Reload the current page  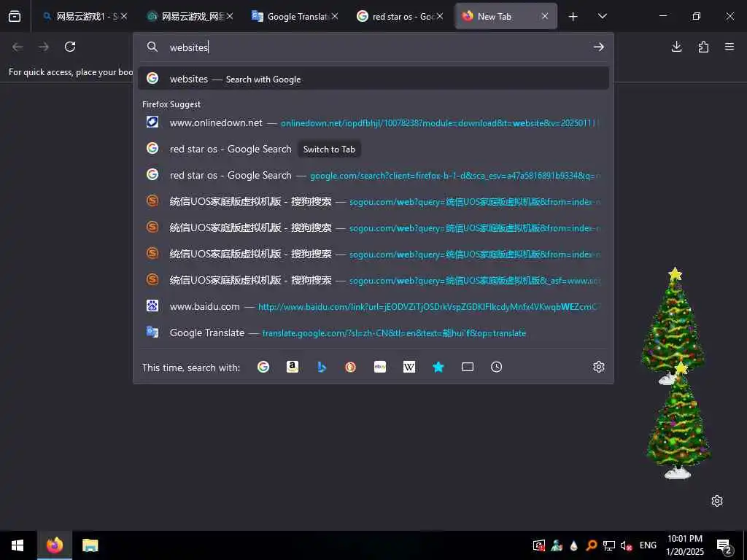pyautogui.click(x=70, y=47)
